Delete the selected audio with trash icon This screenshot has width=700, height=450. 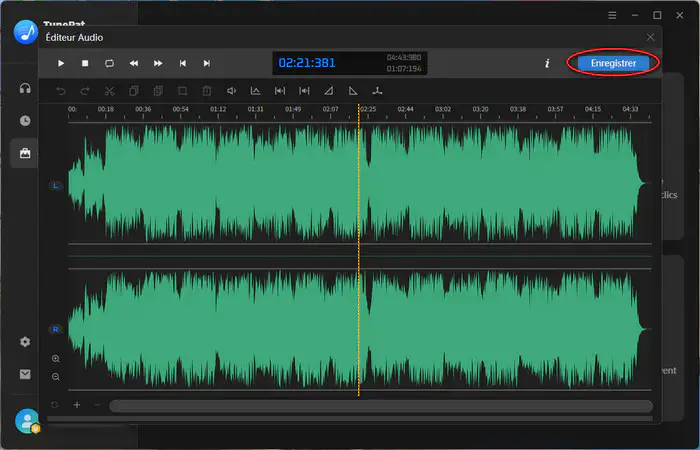point(207,91)
